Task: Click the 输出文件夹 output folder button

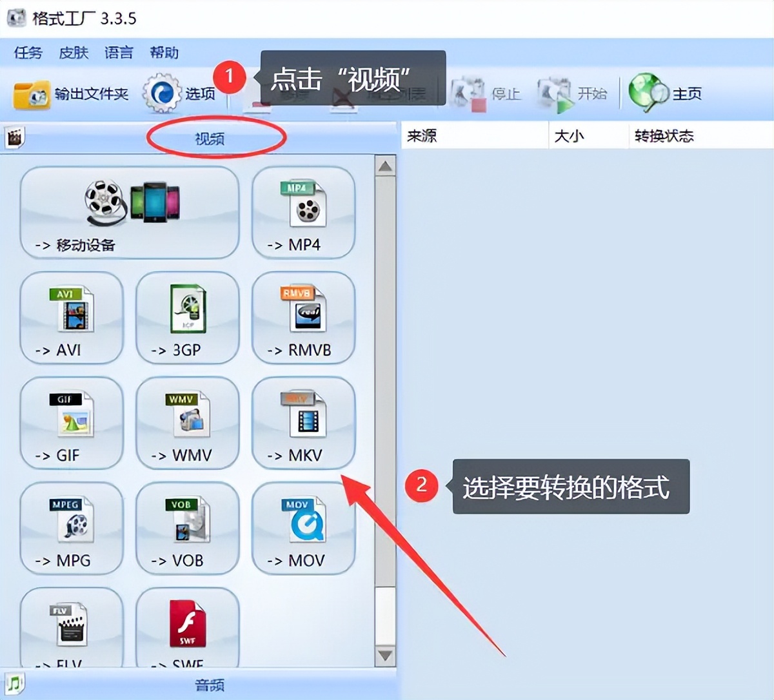Action: pos(71,94)
